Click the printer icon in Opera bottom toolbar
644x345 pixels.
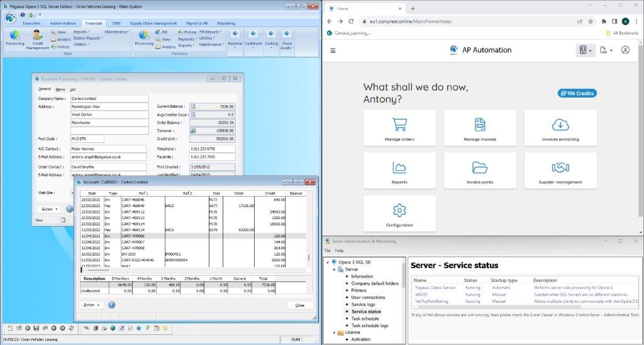(104, 328)
